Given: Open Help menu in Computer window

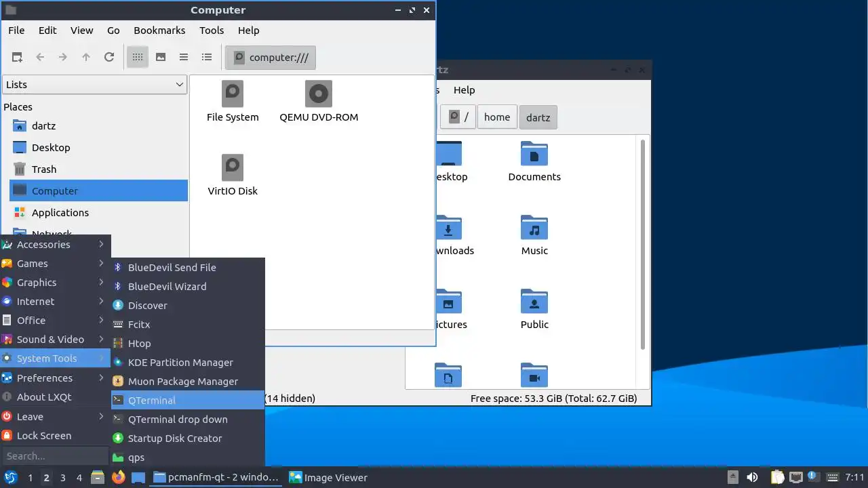Looking at the screenshot, I should [249, 30].
